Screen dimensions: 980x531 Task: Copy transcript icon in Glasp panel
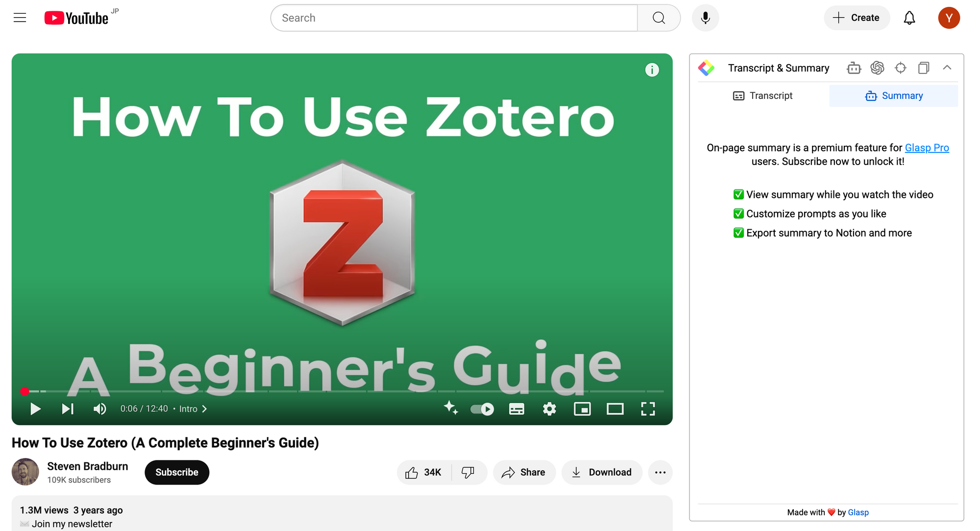point(924,68)
